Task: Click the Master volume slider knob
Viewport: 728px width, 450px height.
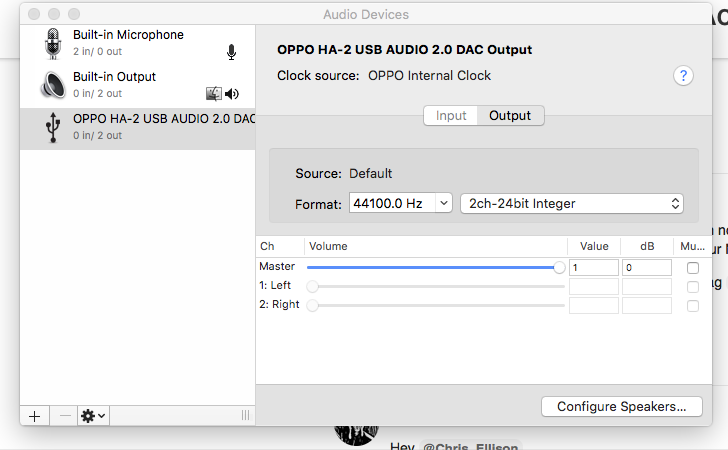Action: pos(559,267)
